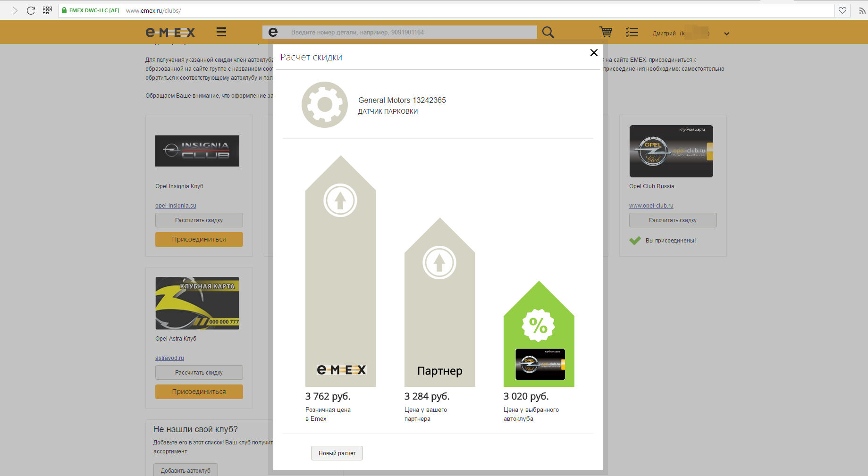Screen dimensions: 868x476
Task: Open the shopping cart icon
Action: point(606,32)
